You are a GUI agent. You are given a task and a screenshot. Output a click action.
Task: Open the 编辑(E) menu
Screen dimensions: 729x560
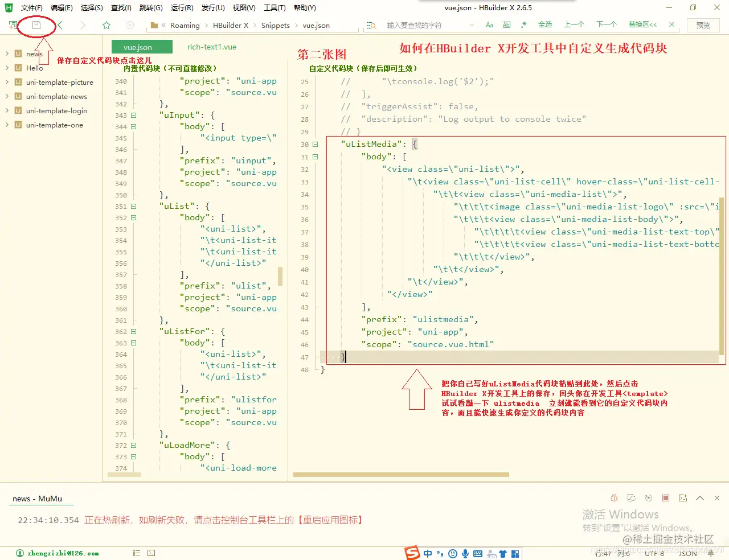[62, 7]
